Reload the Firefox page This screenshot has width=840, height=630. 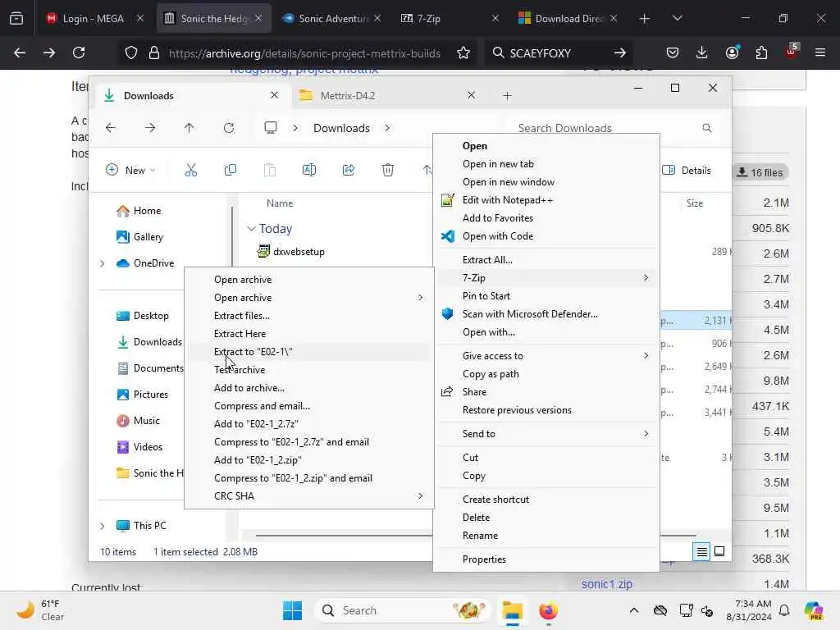(79, 52)
